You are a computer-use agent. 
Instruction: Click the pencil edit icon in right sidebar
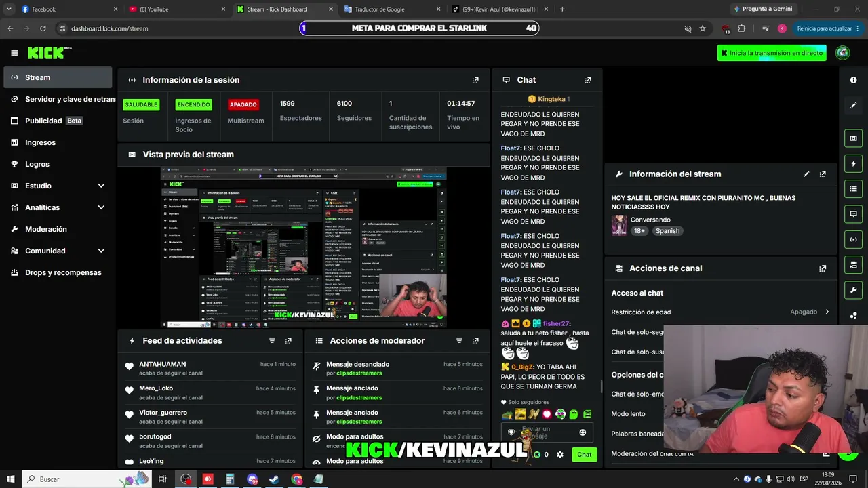click(x=853, y=106)
